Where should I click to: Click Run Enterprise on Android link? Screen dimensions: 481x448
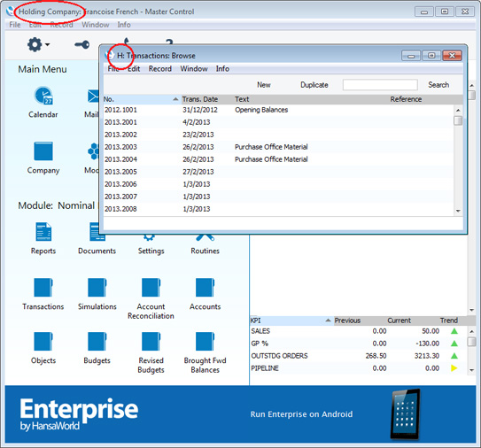click(301, 414)
